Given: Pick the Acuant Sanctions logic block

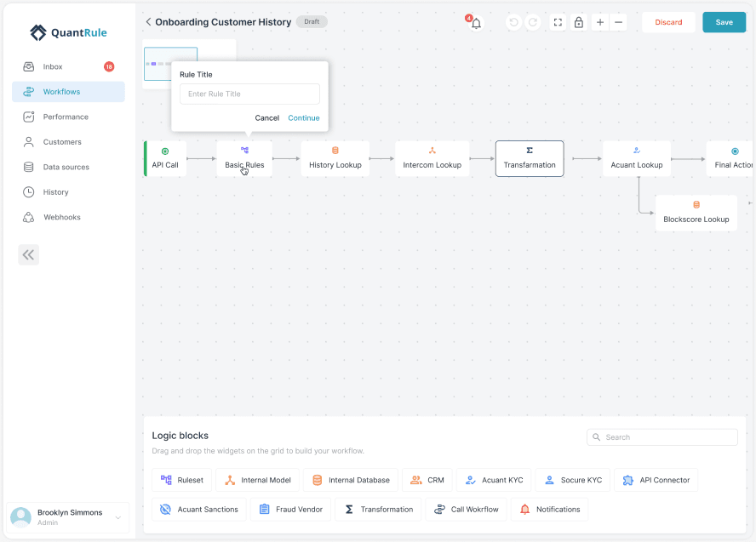Looking at the screenshot, I should (198, 509).
